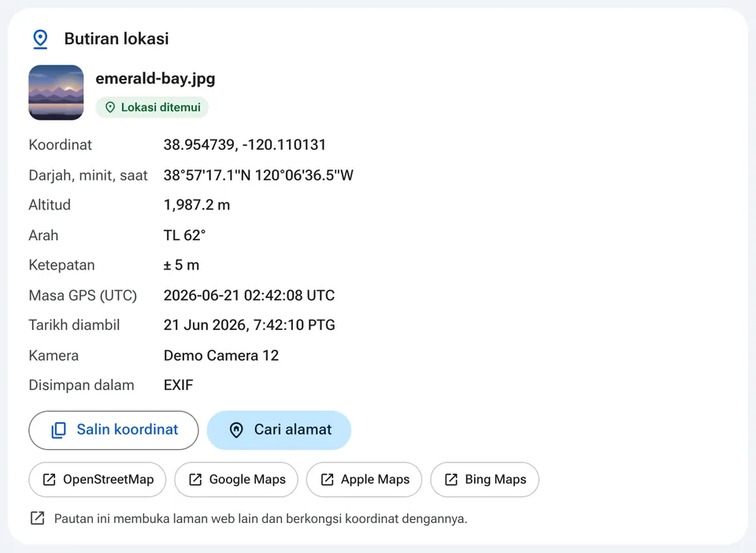Click the map pin icon in Cari alamat

[236, 430]
